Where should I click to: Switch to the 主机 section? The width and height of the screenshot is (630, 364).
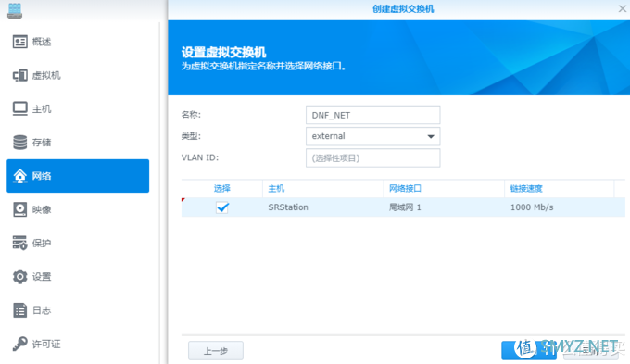[x=78, y=109]
